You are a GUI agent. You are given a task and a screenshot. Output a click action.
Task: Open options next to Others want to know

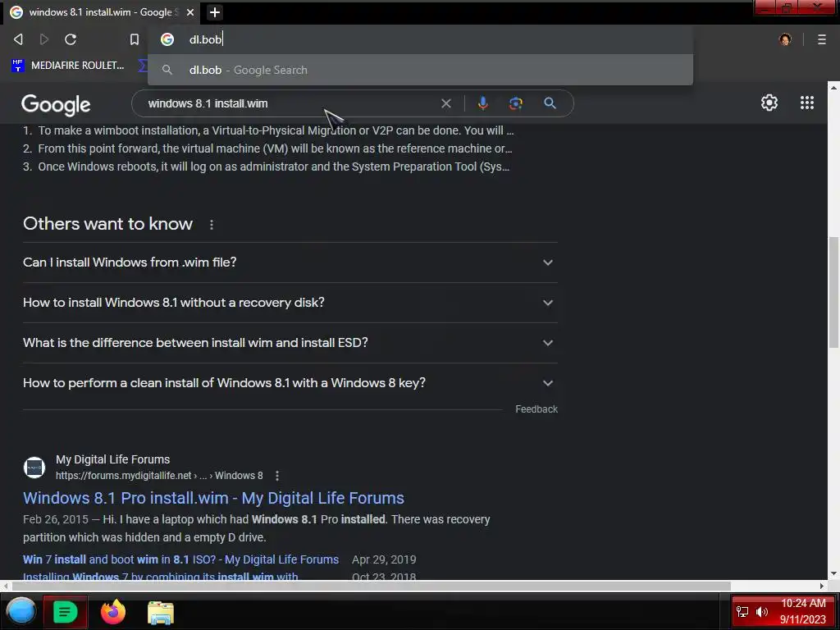[212, 225]
